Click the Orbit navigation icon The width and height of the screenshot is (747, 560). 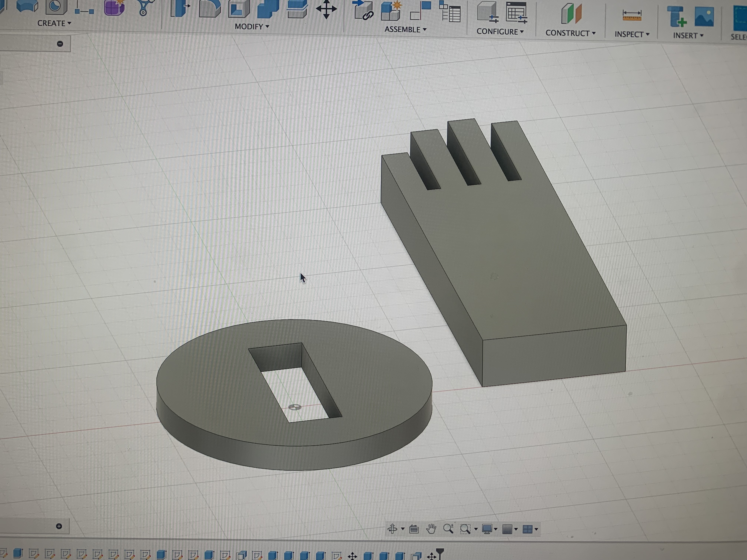coord(392,528)
